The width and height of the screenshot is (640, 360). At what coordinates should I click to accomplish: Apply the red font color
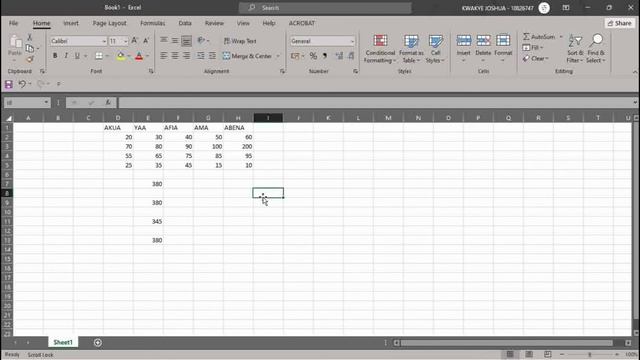point(139,56)
